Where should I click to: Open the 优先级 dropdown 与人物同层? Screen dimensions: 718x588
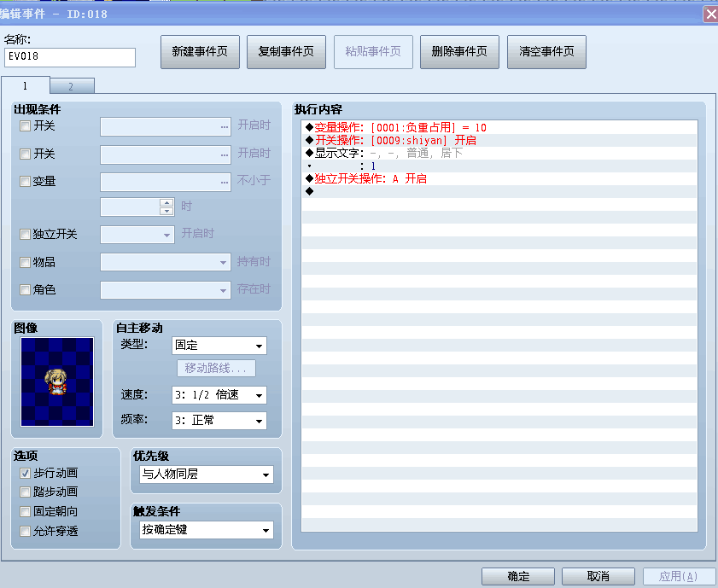tap(207, 474)
